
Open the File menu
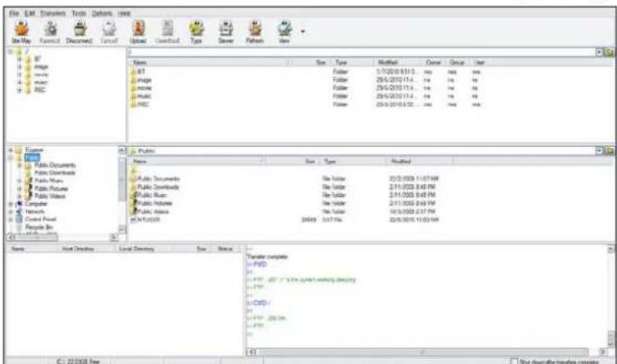tap(14, 13)
